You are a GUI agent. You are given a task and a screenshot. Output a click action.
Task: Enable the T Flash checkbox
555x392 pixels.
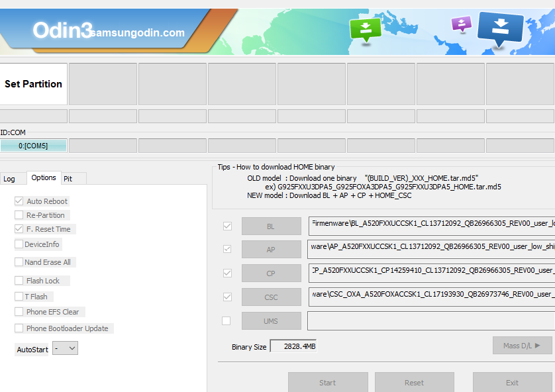19,296
